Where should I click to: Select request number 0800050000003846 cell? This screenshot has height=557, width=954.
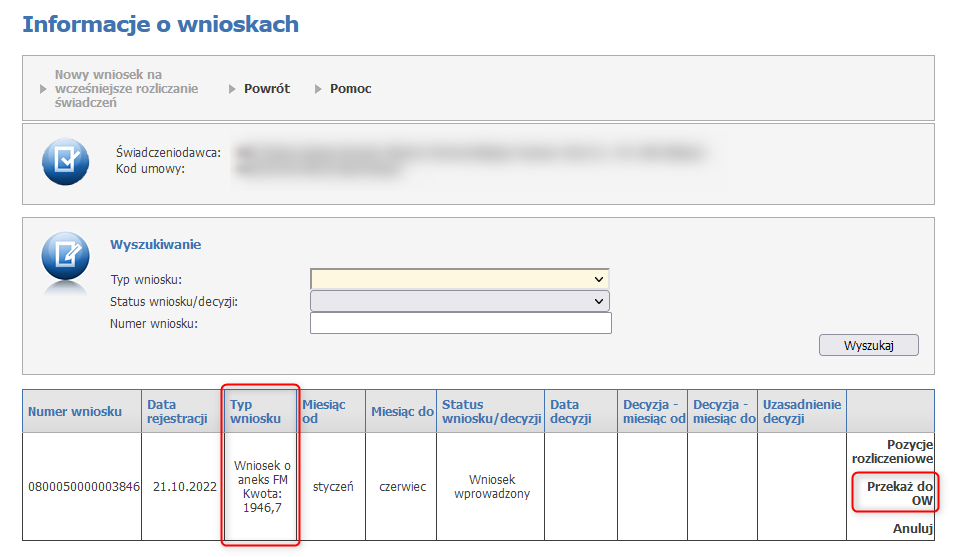pos(84,487)
